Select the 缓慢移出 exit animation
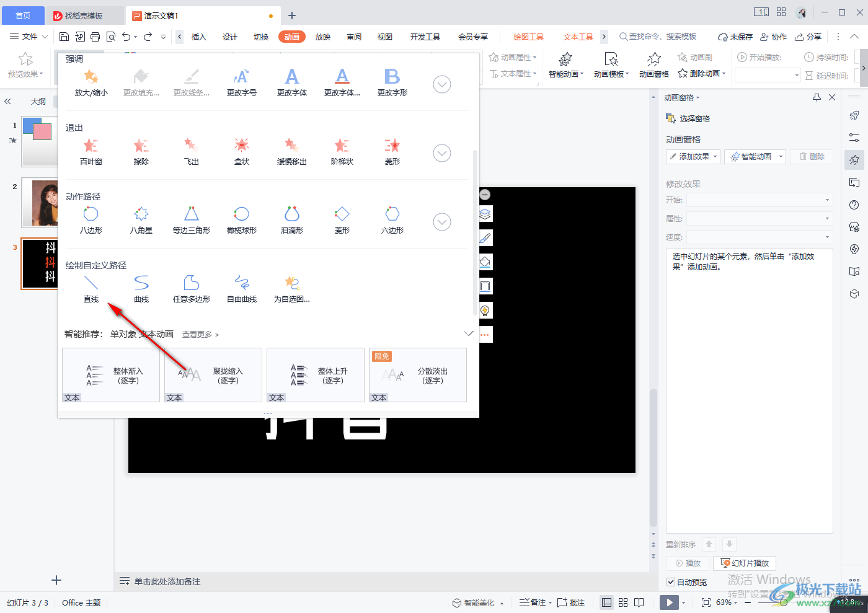Image resolution: width=868 pixels, height=613 pixels. (x=291, y=152)
